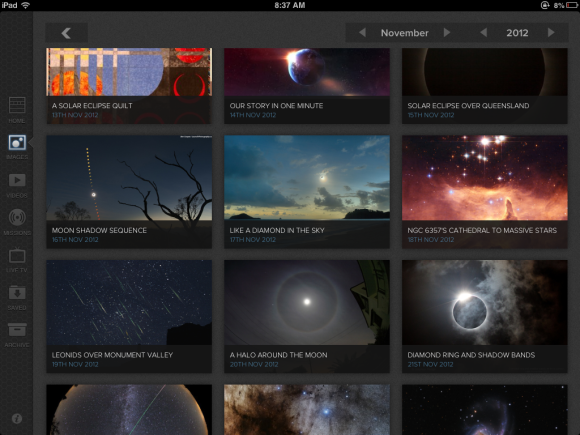Open the fisheye Milky Way sky thumbnail
The image size is (580, 435).
click(x=129, y=410)
